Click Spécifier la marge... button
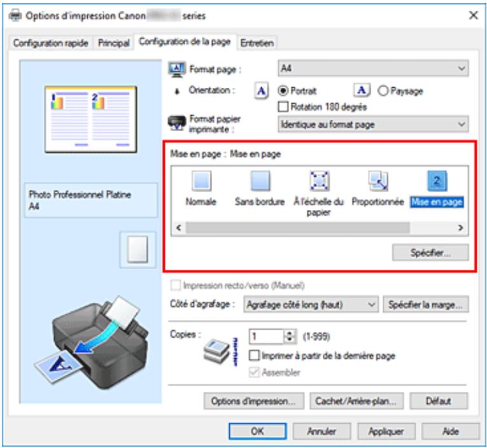The image size is (487, 448). (425, 305)
